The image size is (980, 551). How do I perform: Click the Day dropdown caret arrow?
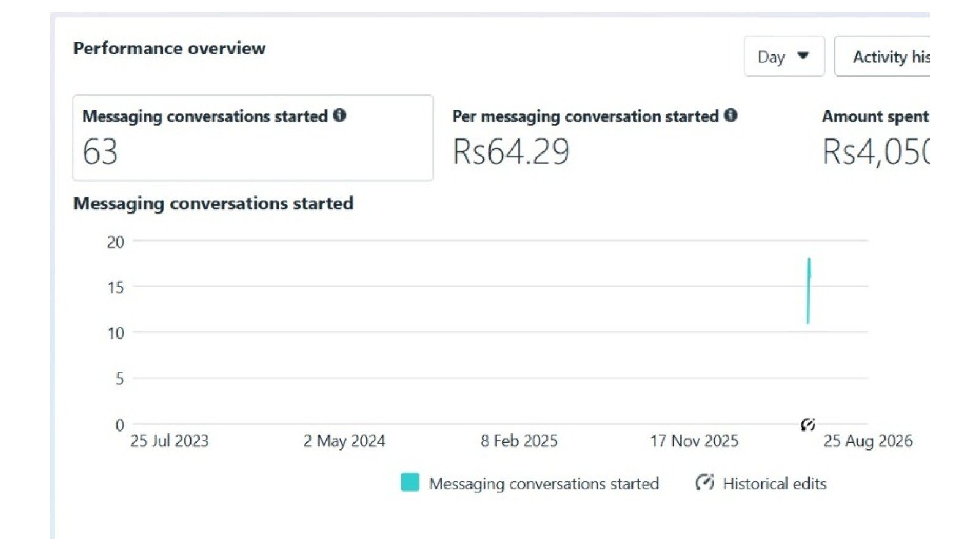803,56
